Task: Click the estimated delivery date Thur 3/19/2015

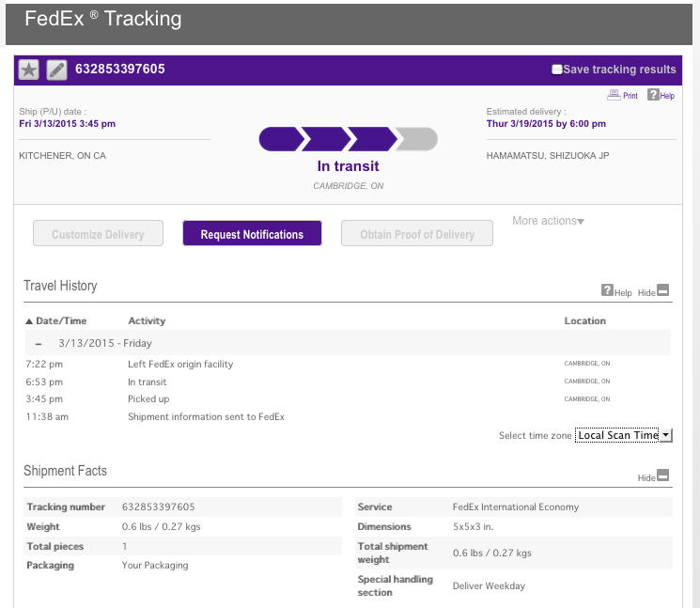Action: click(546, 124)
